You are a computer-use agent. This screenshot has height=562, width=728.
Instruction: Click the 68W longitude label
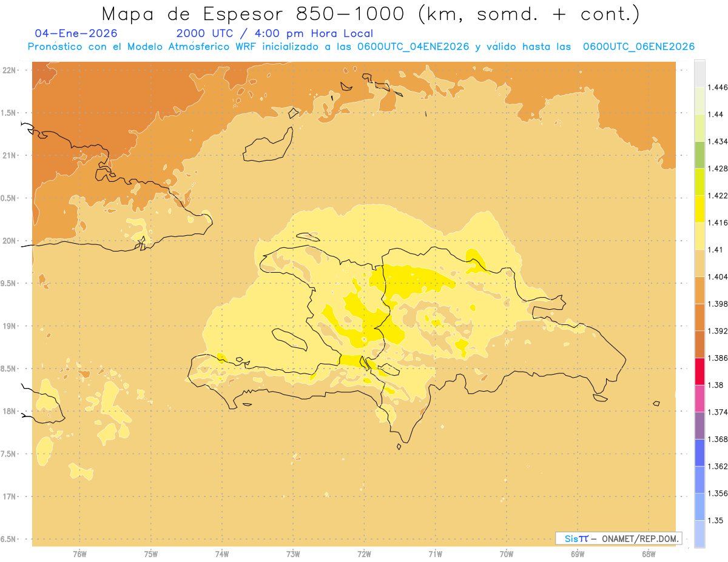pyautogui.click(x=649, y=554)
